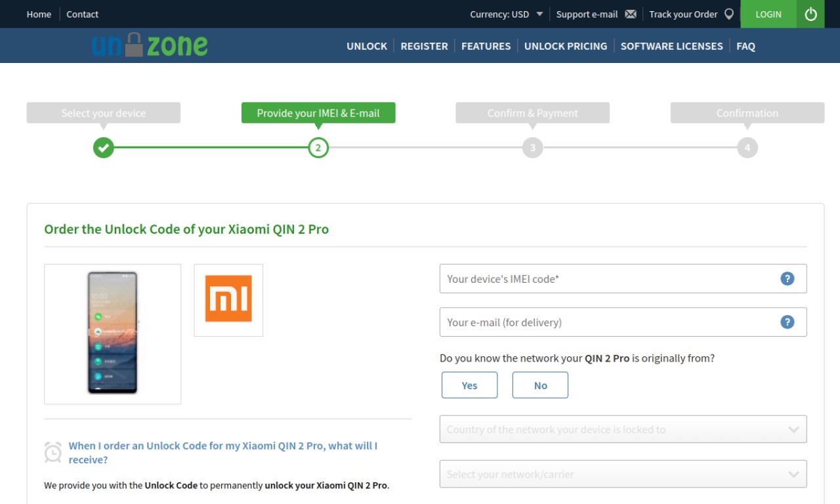The width and height of the screenshot is (840, 504).
Task: Expand the country of network dropdown
Action: point(623,429)
